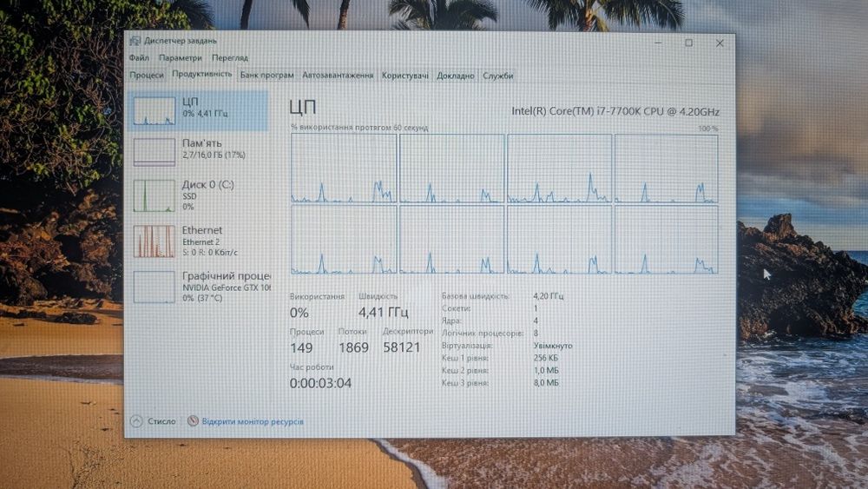Click the Віртуалізація Увімкнуто value

[x=553, y=346]
